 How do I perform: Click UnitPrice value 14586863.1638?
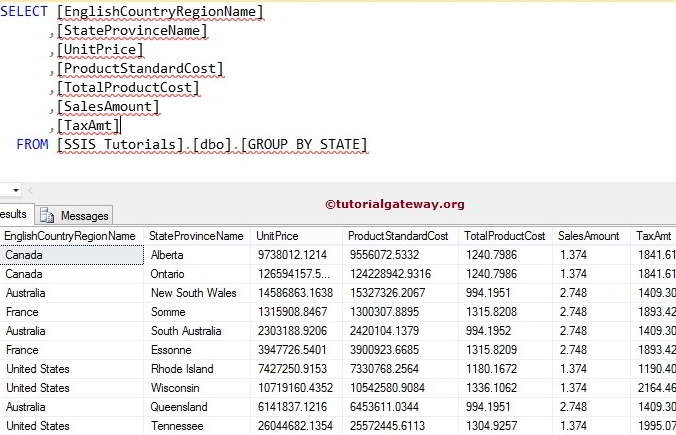pyautogui.click(x=295, y=293)
